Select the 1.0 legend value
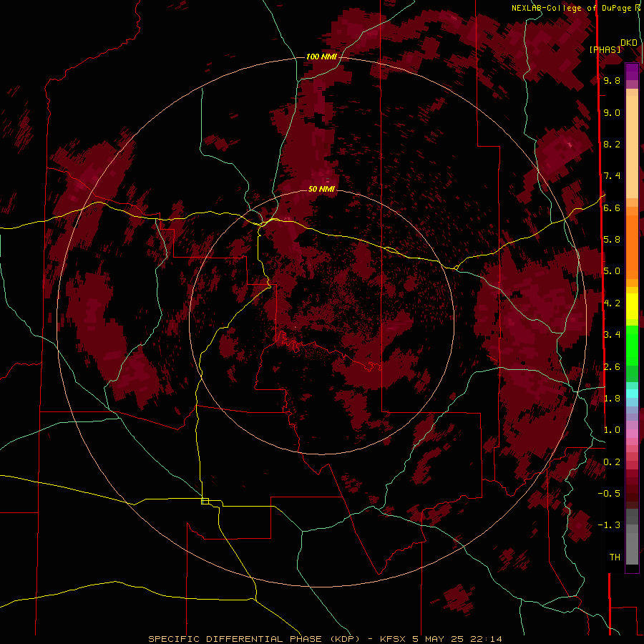 (x=612, y=430)
